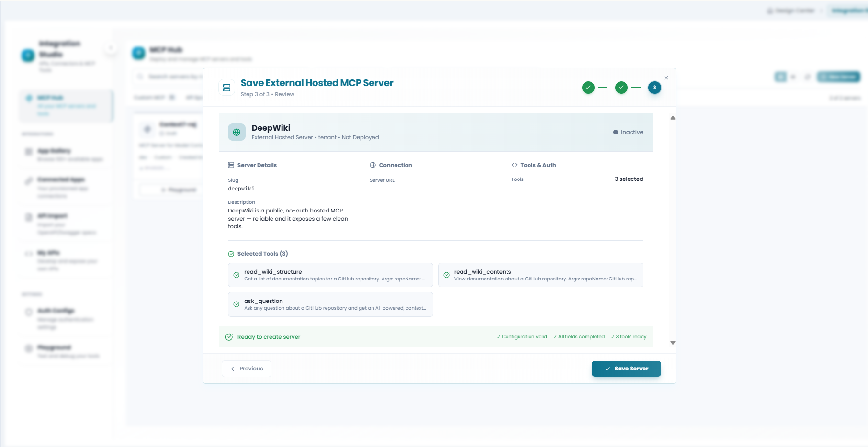Image resolution: width=868 pixels, height=447 pixels.
Task: Select step 3 circle in the wizard progress
Action: point(654,88)
